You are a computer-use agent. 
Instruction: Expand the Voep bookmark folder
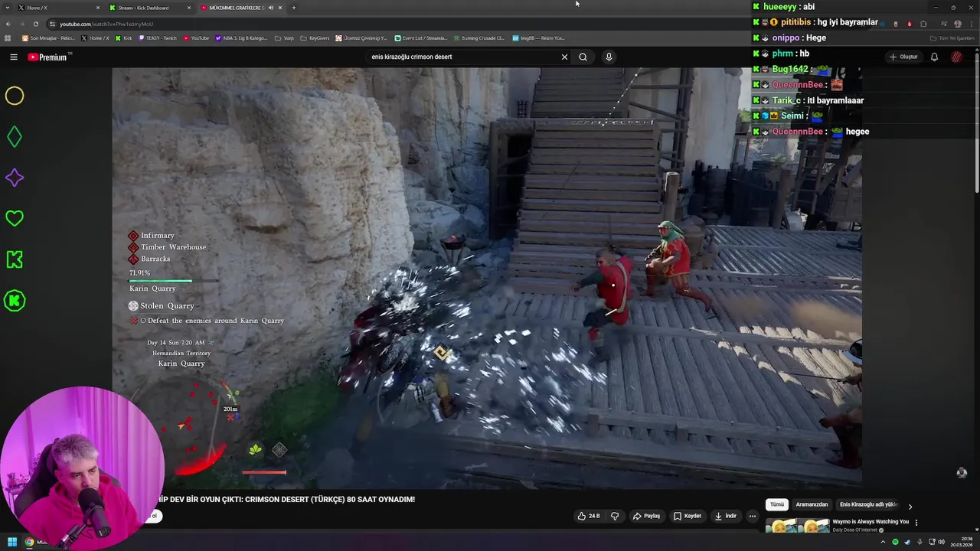284,38
